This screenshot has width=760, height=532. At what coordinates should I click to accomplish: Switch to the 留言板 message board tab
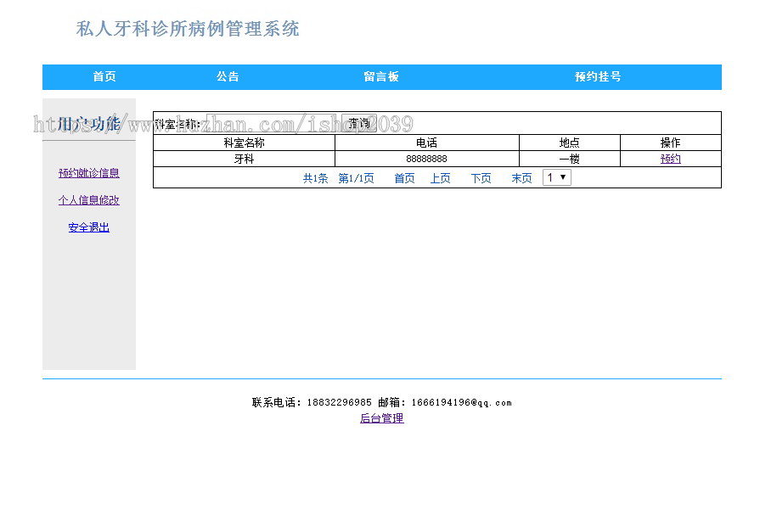coord(380,76)
